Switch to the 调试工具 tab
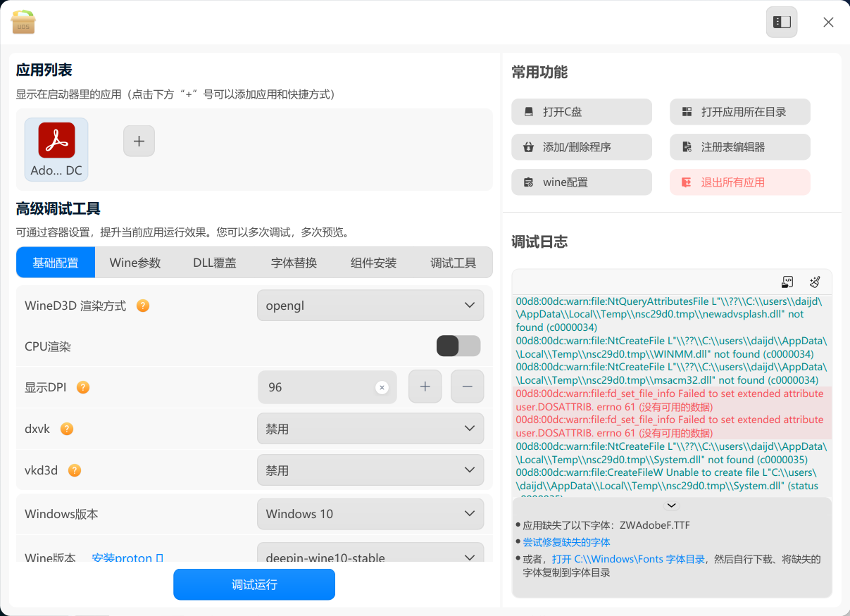Image resolution: width=850 pixels, height=616 pixels. click(454, 263)
